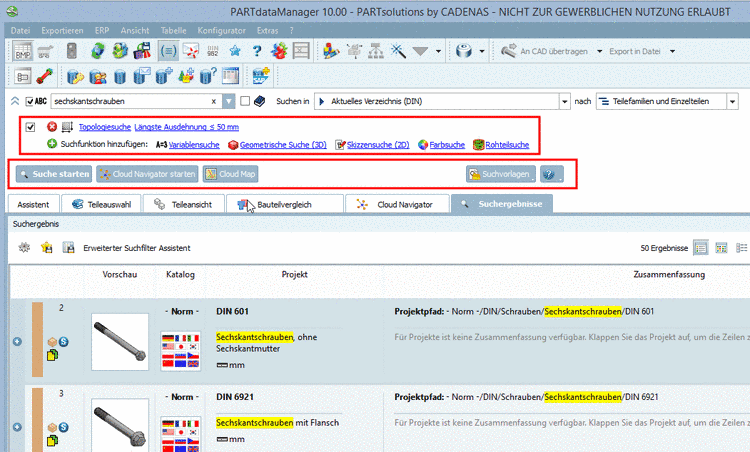The image size is (750, 452).
Task: Click the Cloud Navigator starten button
Action: [148, 174]
